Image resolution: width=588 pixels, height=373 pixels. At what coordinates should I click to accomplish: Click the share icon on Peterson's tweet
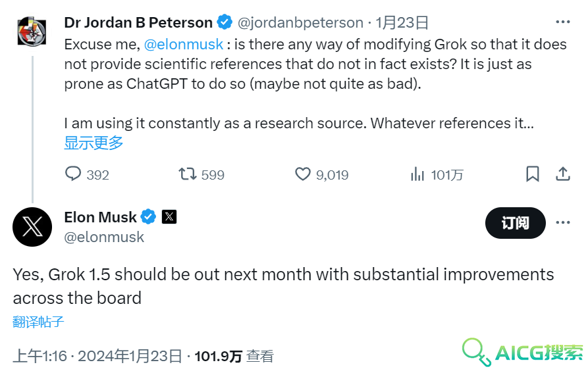[x=562, y=174]
